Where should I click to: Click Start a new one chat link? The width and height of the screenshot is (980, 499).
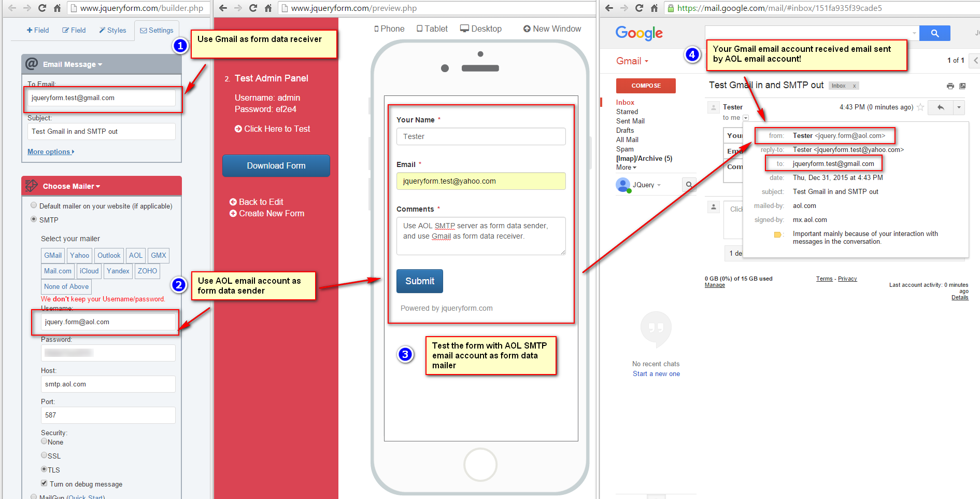pyautogui.click(x=656, y=374)
